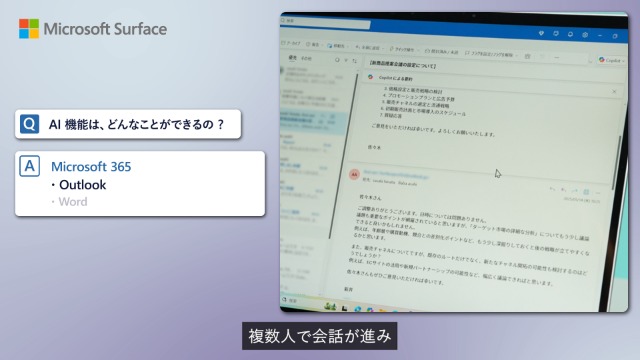Click the forward arrow icon on the message
The width and height of the screenshot is (640, 360).
coord(575,191)
